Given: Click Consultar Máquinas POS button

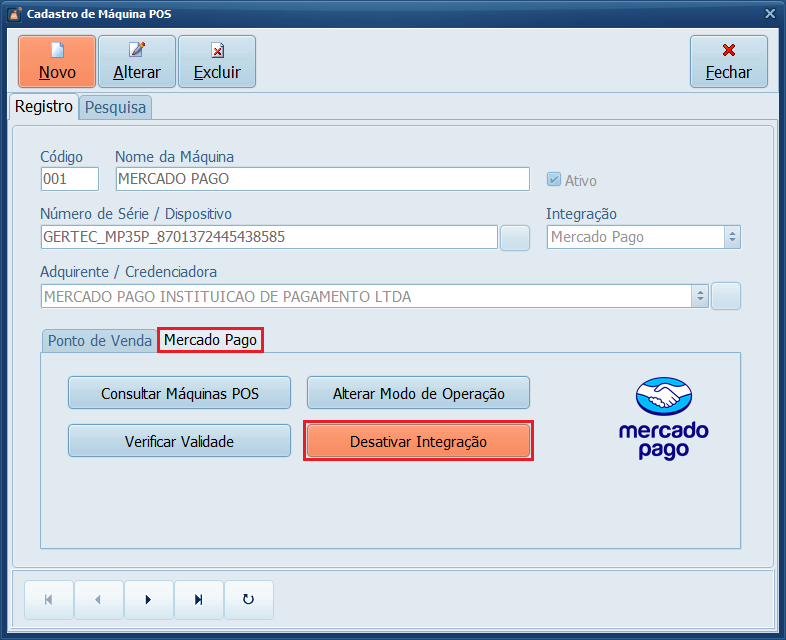Looking at the screenshot, I should [179, 393].
